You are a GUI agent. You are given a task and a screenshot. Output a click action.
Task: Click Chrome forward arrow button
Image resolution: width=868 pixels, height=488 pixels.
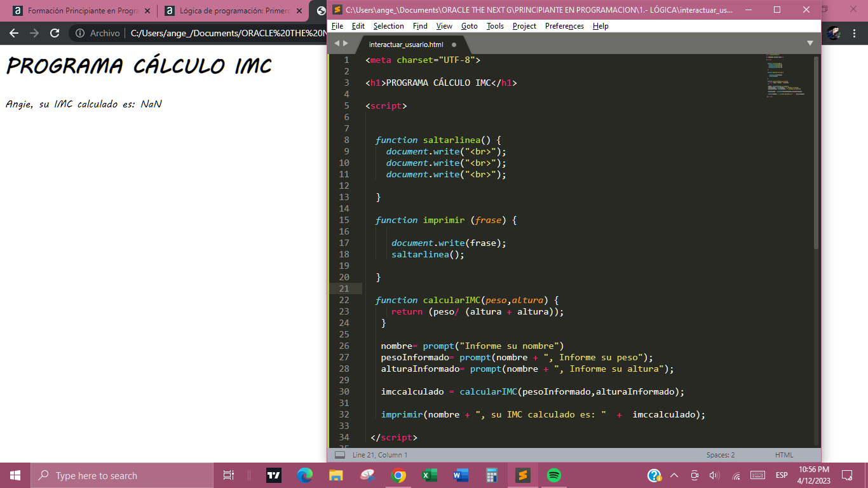coord(34,33)
